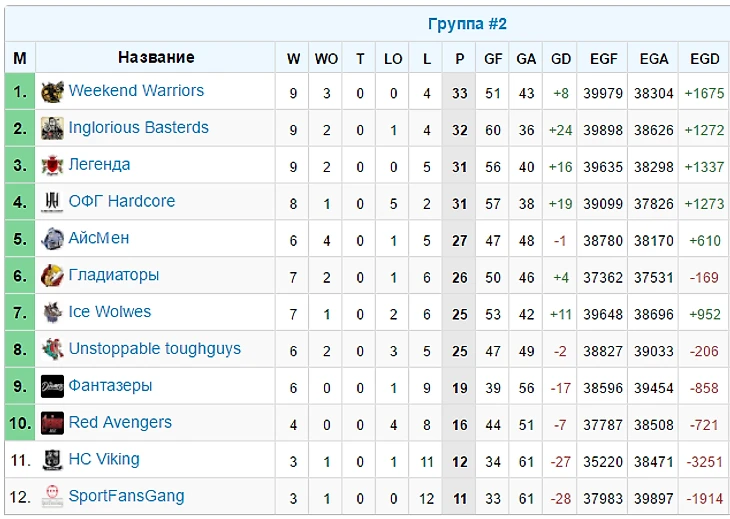Click the Гладиаторы team logo icon
Viewport: 730px width, 519px height.
click(52, 276)
